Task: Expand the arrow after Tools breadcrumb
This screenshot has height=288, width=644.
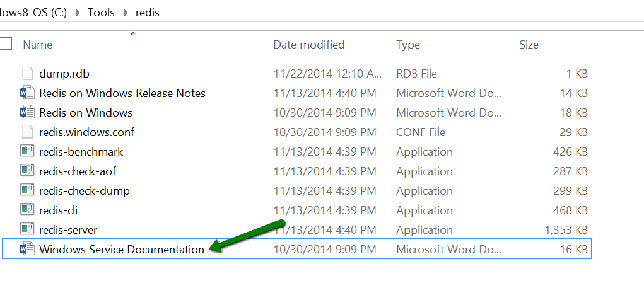Action: point(126,13)
